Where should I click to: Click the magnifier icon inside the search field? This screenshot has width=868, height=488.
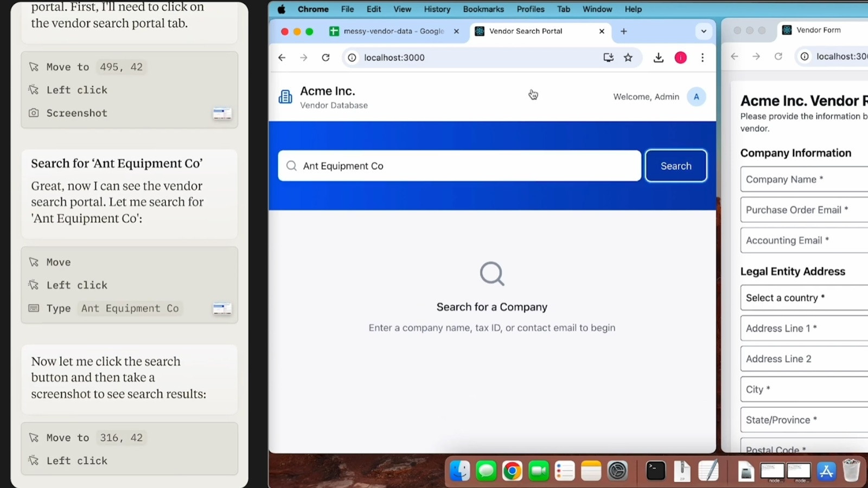[x=291, y=166]
